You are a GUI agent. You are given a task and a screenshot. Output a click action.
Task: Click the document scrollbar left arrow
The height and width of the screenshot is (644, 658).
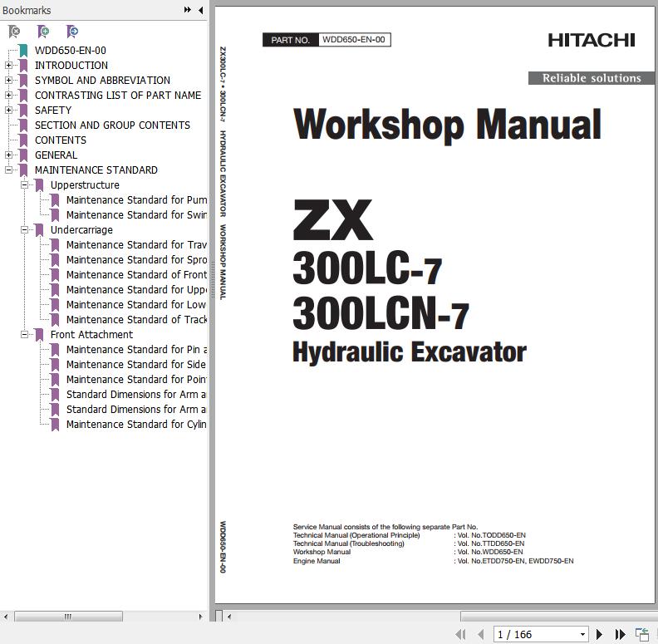[x=229, y=617]
